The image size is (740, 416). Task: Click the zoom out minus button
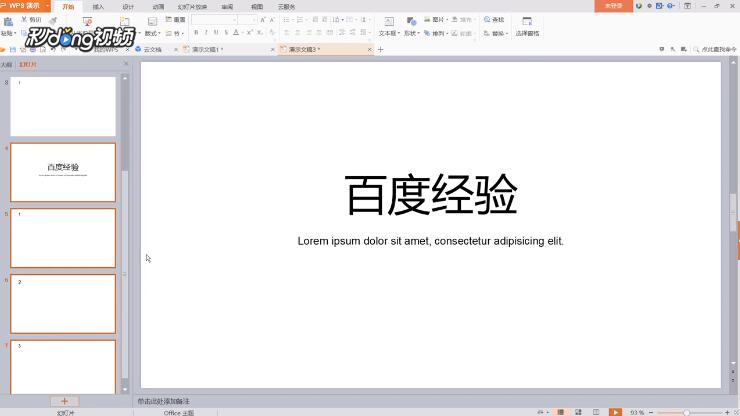pyautogui.click(x=651, y=413)
